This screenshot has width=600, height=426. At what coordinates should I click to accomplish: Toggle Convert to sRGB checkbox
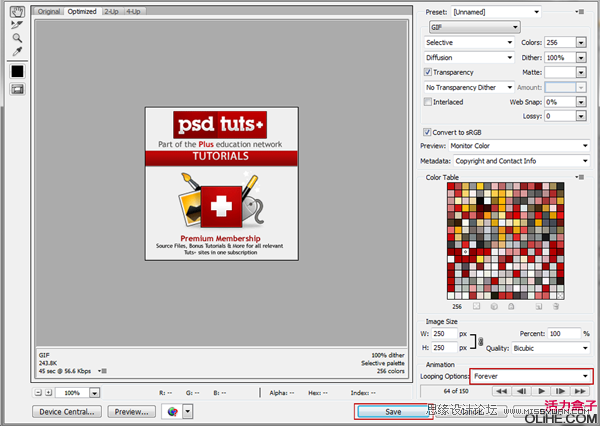tap(427, 132)
